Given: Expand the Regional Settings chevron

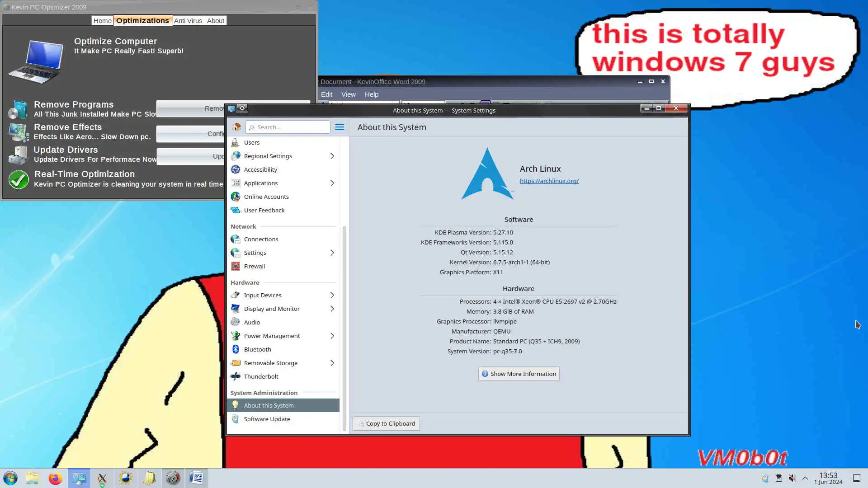Looking at the screenshot, I should click(332, 156).
